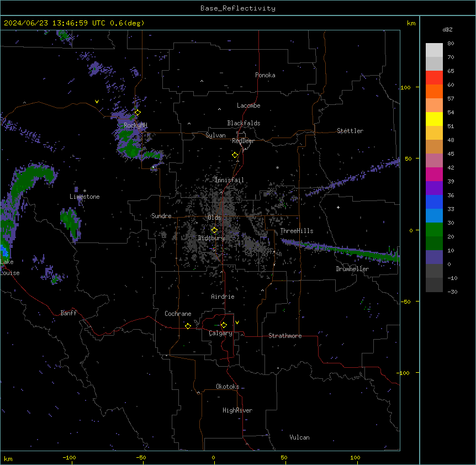The height and width of the screenshot is (465, 476).
Task: Click the 50 tick label on bottom axis
Action: (x=284, y=457)
